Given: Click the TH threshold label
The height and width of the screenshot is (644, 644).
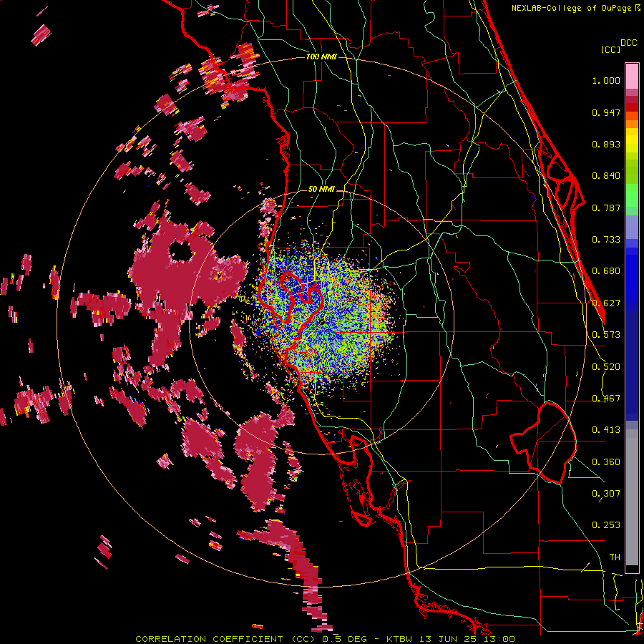Looking at the screenshot, I should tap(615, 557).
